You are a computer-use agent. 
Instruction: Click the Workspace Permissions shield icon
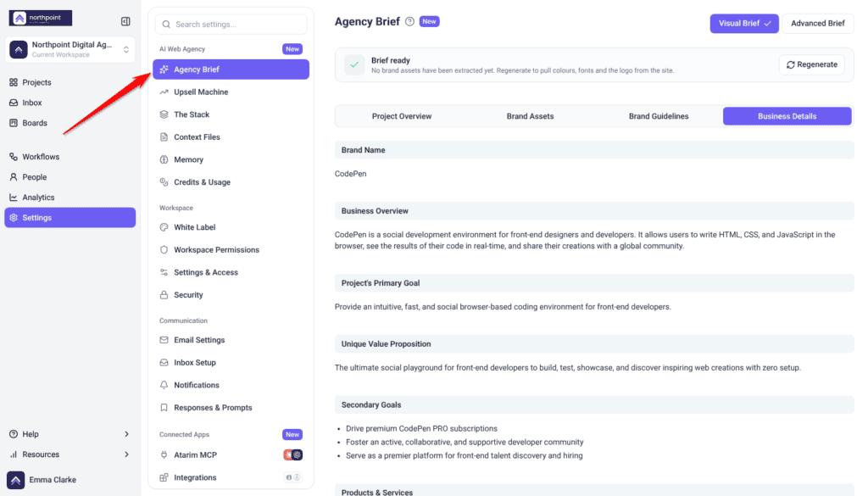pos(164,249)
